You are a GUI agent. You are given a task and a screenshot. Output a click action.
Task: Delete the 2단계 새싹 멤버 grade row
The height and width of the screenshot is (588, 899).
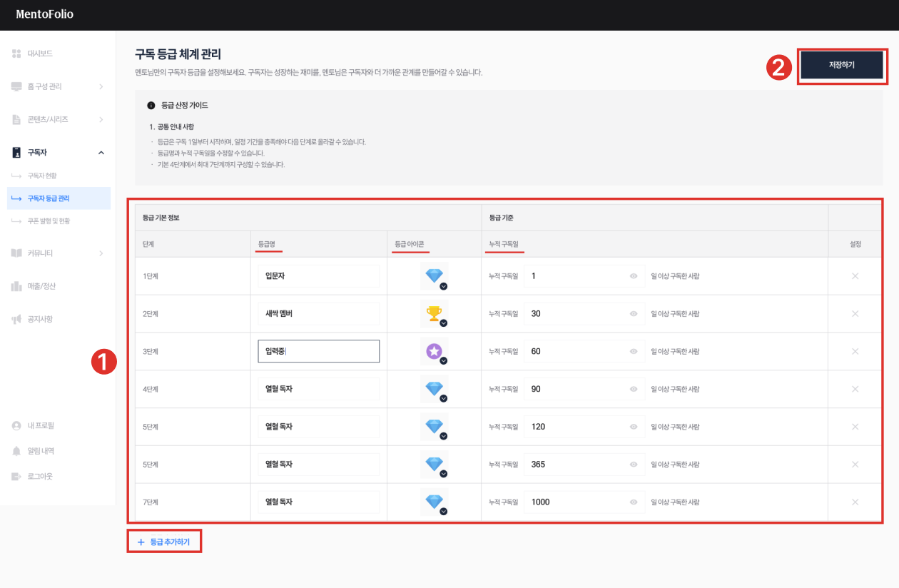[x=855, y=314]
